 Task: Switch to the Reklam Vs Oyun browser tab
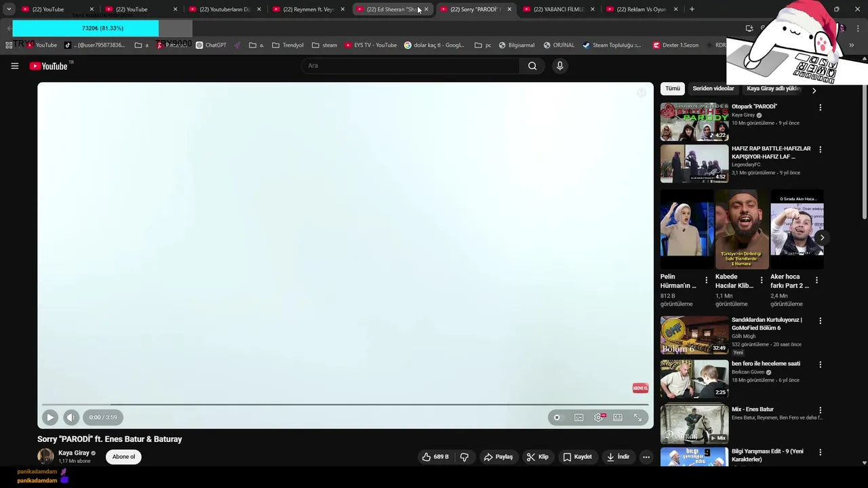coord(642,9)
